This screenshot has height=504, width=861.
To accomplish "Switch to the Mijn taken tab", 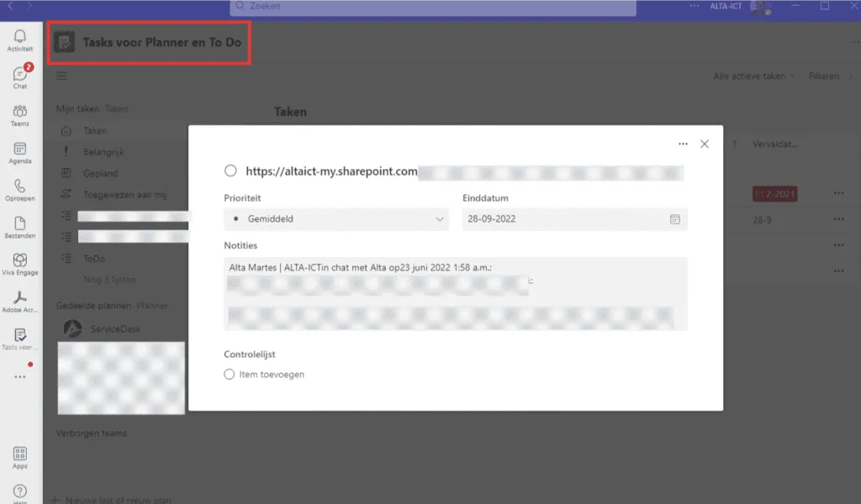I will 79,108.
